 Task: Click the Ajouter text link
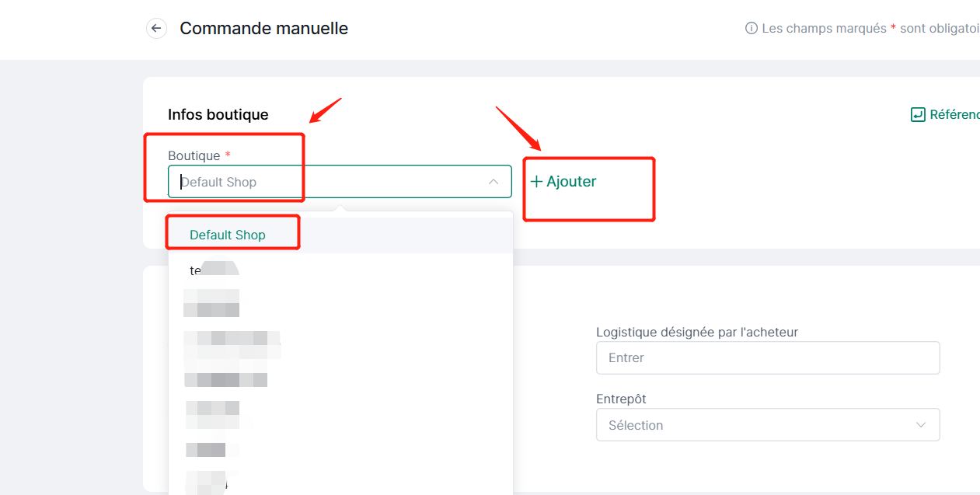tap(571, 182)
